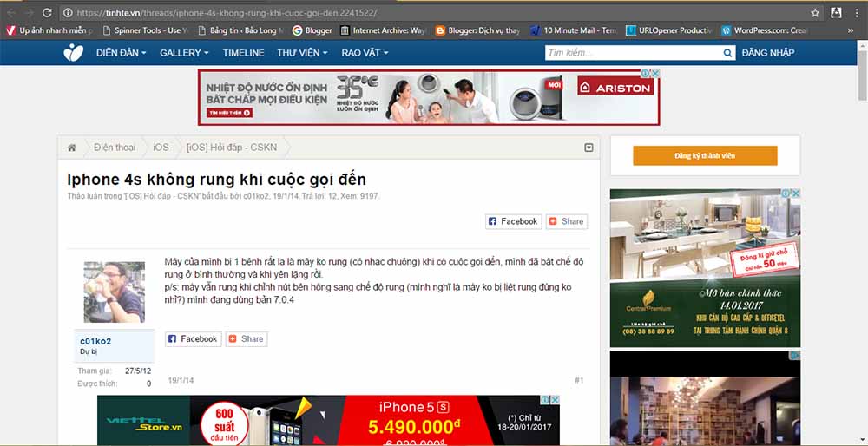The width and height of the screenshot is (868, 446).
Task: Expand THƯ VIỆN dropdown menu
Action: pyautogui.click(x=302, y=53)
